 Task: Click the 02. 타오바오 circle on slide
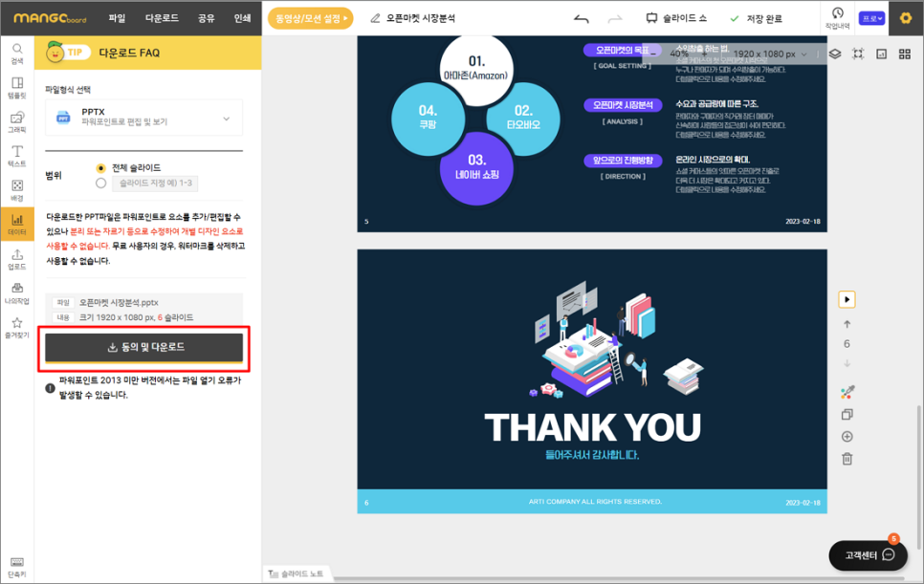coord(523,119)
